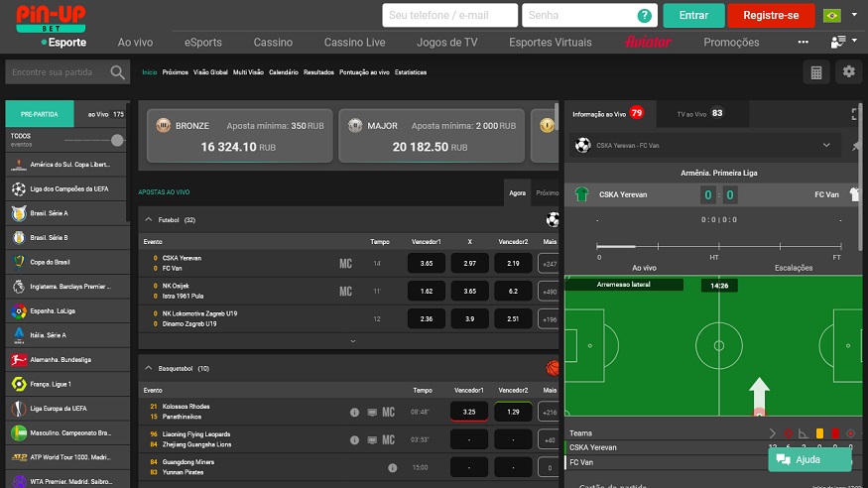Select Inglaterra Barclays Premier league

pyautogui.click(x=67, y=287)
